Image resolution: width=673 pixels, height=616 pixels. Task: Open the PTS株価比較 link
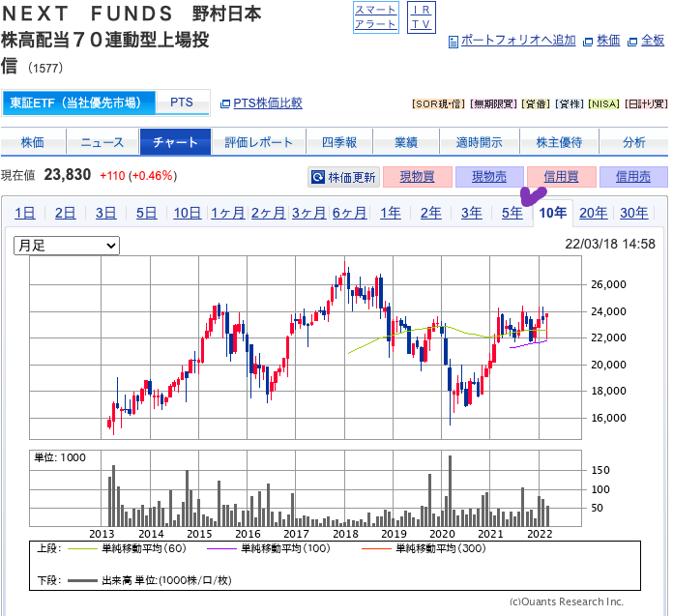click(268, 103)
